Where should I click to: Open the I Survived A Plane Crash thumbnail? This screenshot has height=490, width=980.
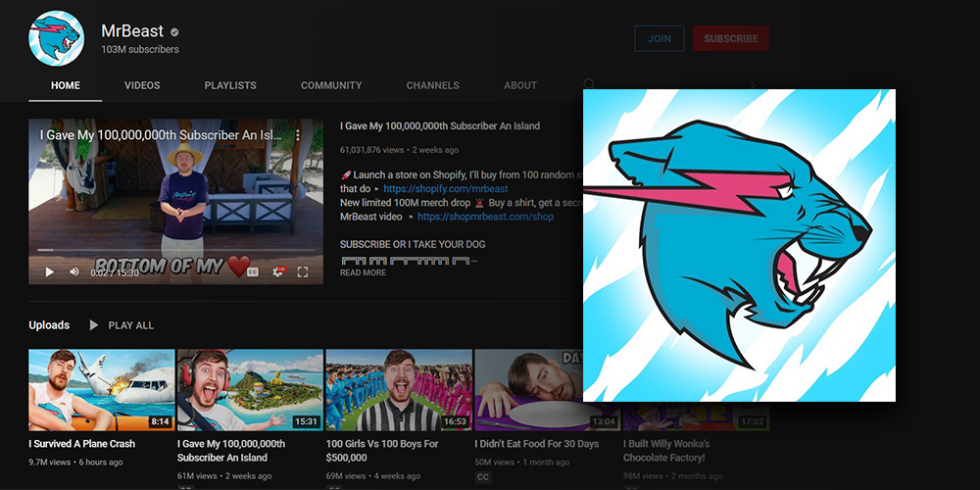(102, 390)
